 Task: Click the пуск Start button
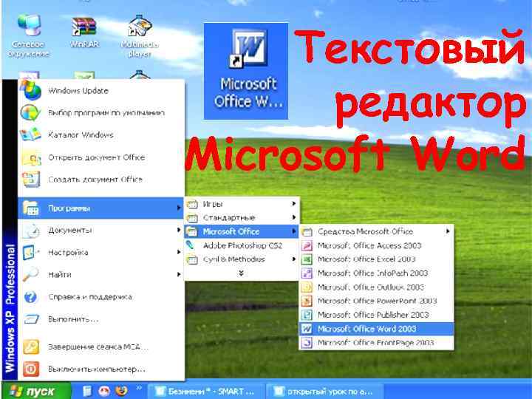[37, 391]
